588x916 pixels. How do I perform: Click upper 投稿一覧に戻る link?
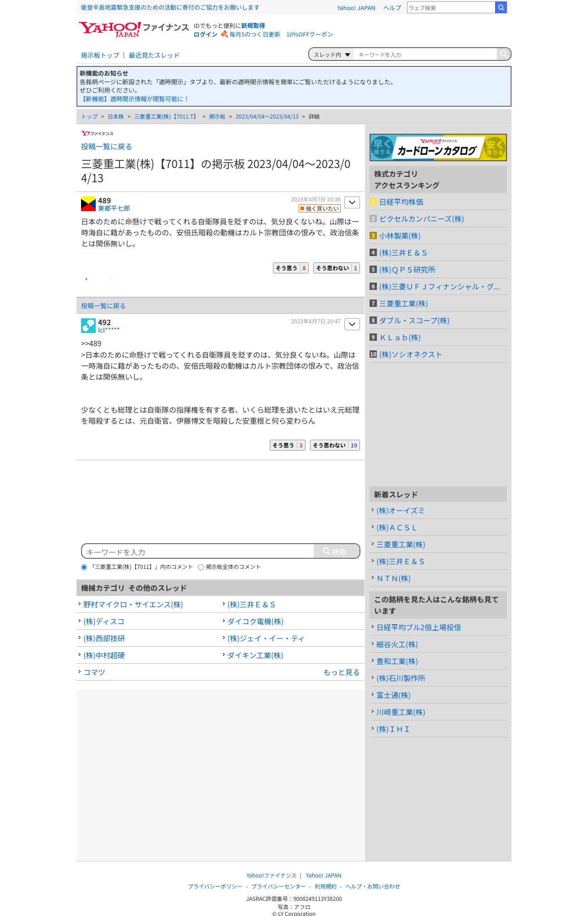point(106,147)
